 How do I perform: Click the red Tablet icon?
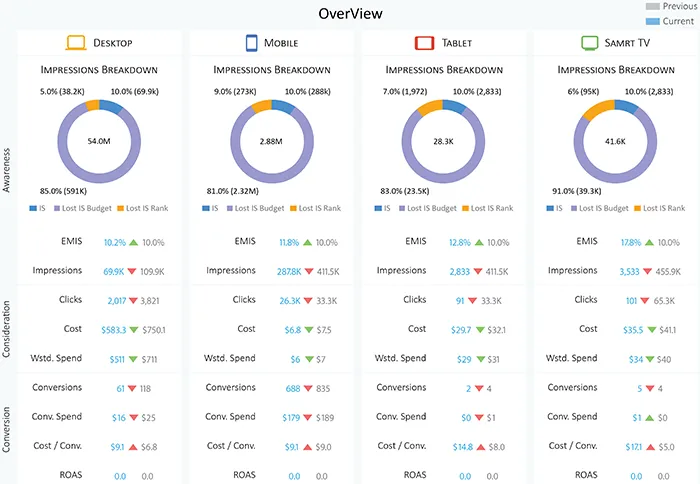coord(424,43)
